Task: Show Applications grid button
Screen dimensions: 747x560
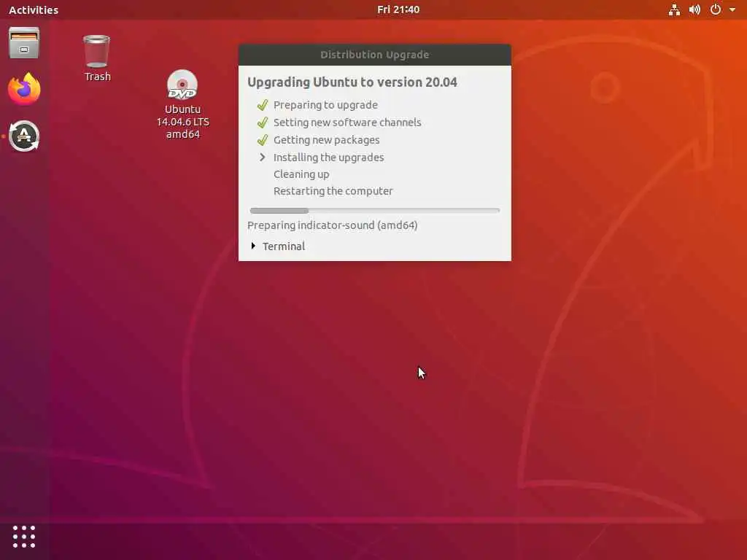Action: [24, 537]
